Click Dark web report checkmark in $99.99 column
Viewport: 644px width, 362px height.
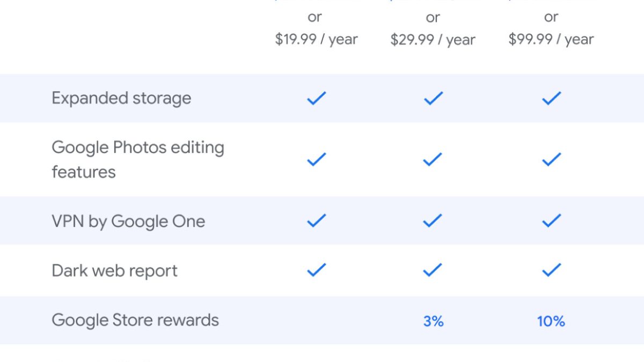(551, 270)
